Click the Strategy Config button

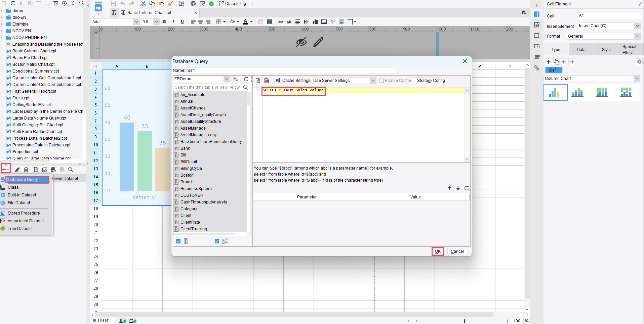pos(431,81)
